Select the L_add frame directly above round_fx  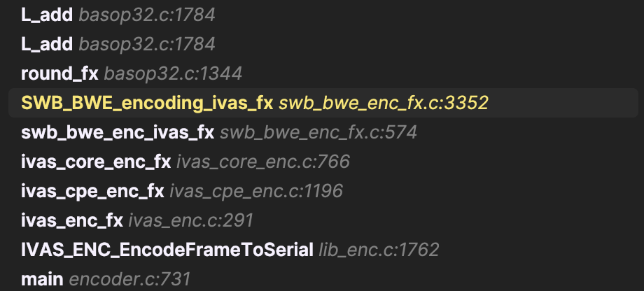(x=47, y=44)
